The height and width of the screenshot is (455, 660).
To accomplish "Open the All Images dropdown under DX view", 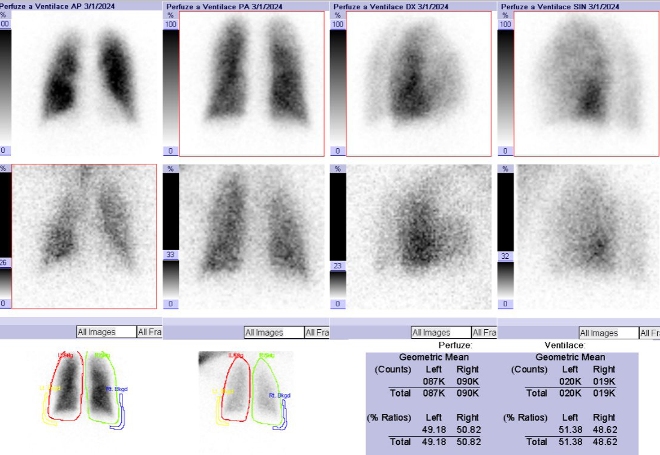I will pos(440,332).
